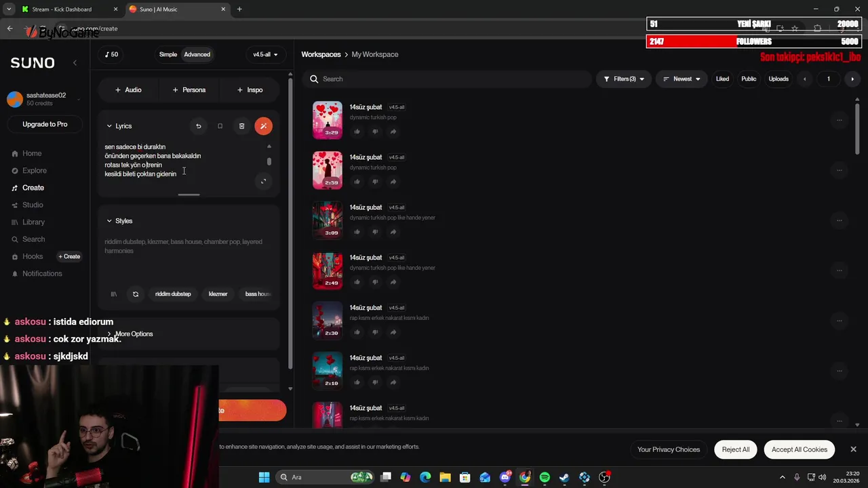Open more options for the 2:49 song
This screenshot has width=868, height=488.
tap(839, 270)
